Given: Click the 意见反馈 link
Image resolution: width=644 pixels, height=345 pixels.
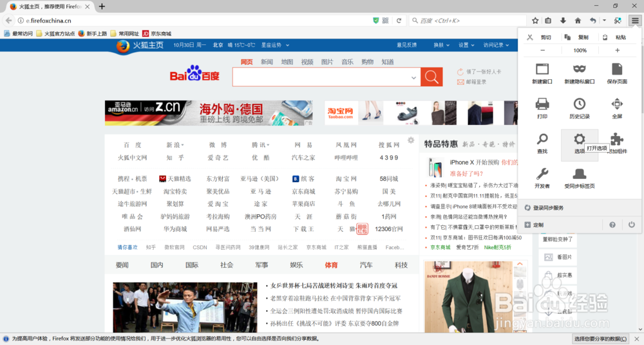Looking at the screenshot, I should [406, 45].
